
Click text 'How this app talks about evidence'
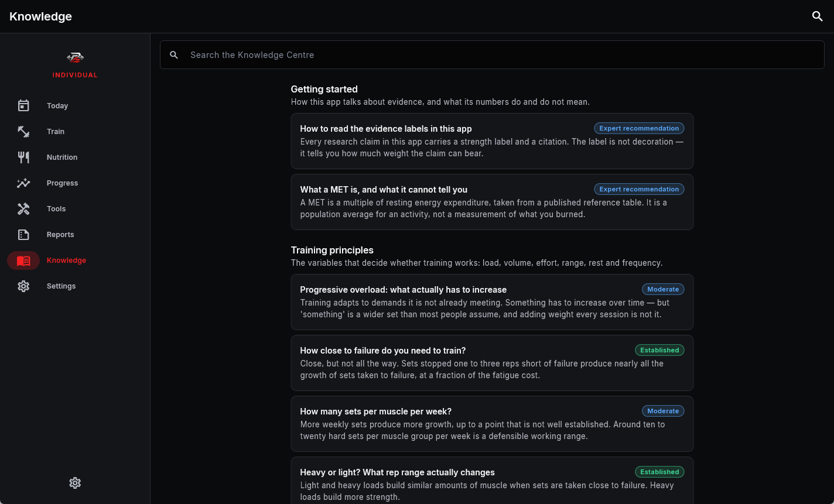click(x=357, y=102)
